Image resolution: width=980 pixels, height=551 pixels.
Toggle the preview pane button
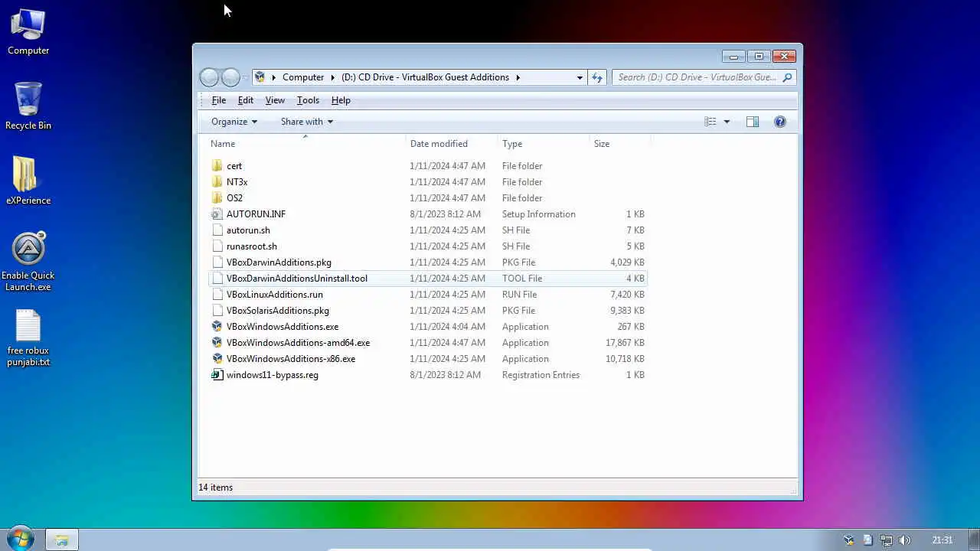(753, 122)
